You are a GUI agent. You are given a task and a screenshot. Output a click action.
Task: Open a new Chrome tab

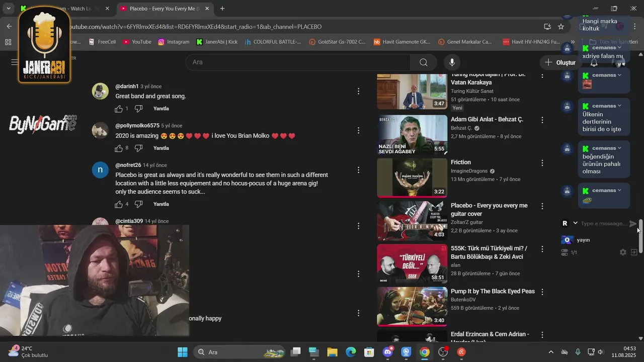coord(222,9)
